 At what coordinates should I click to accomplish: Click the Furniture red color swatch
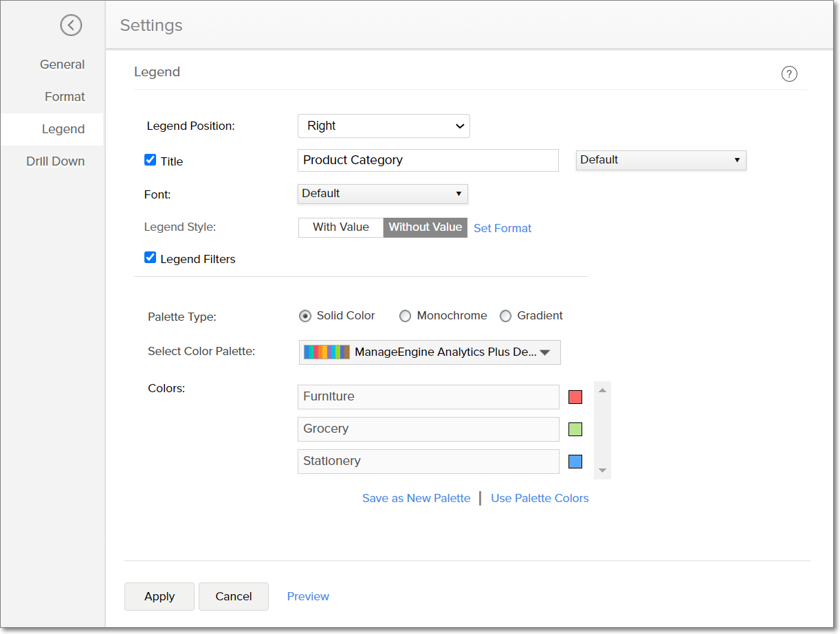(575, 397)
